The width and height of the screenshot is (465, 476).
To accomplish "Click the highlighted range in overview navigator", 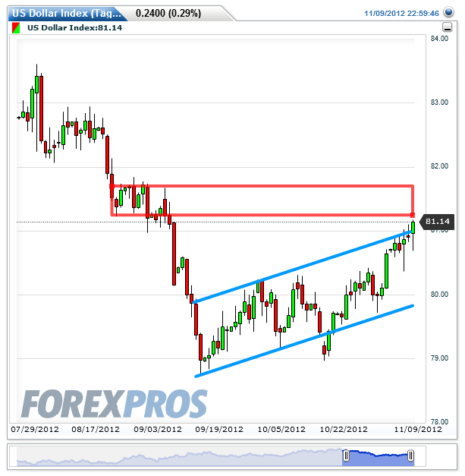I will click(379, 457).
